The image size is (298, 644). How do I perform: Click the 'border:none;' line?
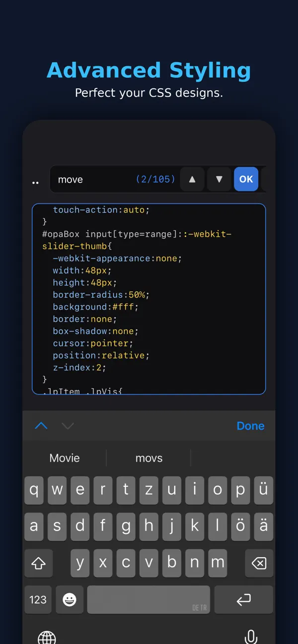[84, 319]
